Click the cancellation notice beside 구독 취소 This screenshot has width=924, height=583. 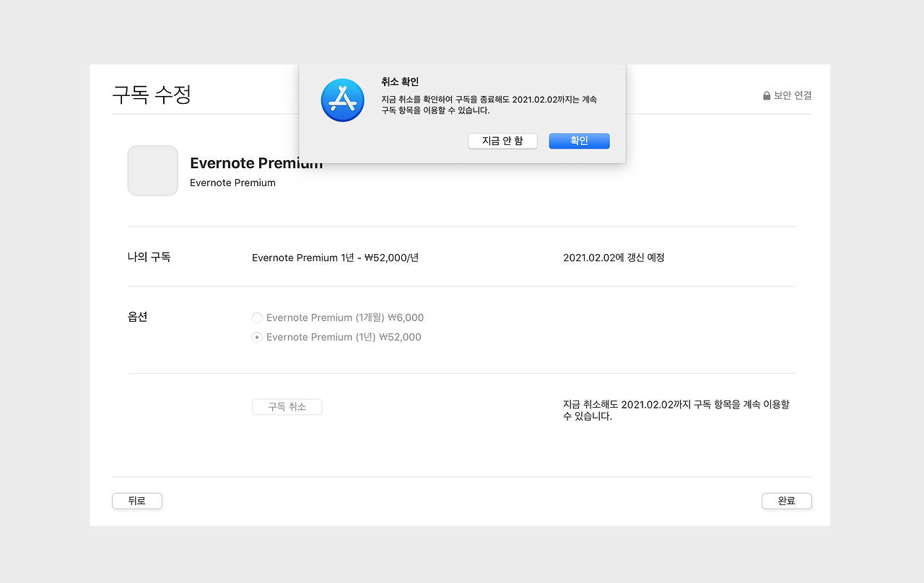[x=676, y=411]
